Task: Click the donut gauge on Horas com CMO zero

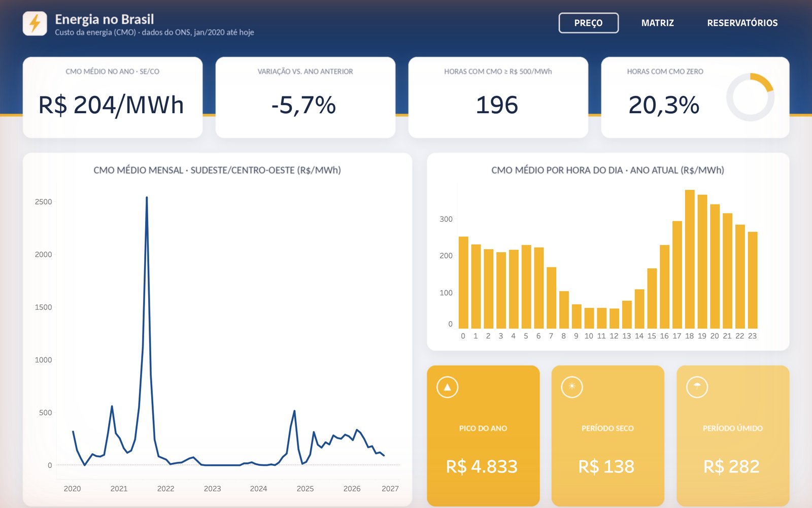Action: click(x=750, y=97)
